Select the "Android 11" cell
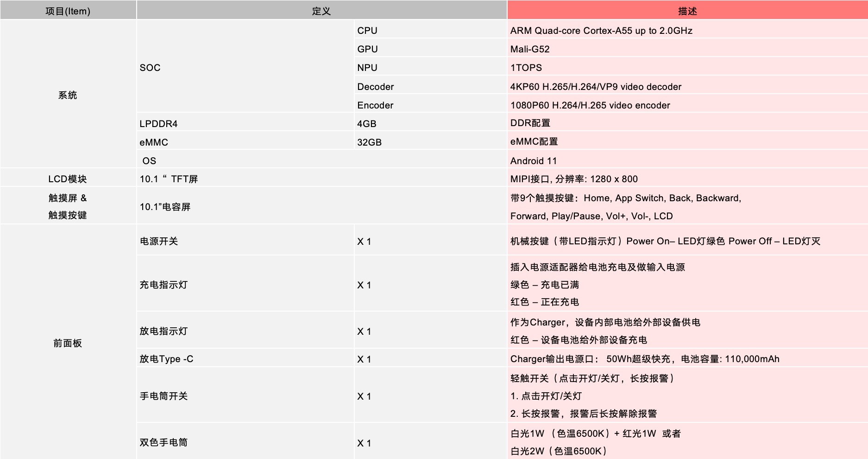 coord(534,161)
